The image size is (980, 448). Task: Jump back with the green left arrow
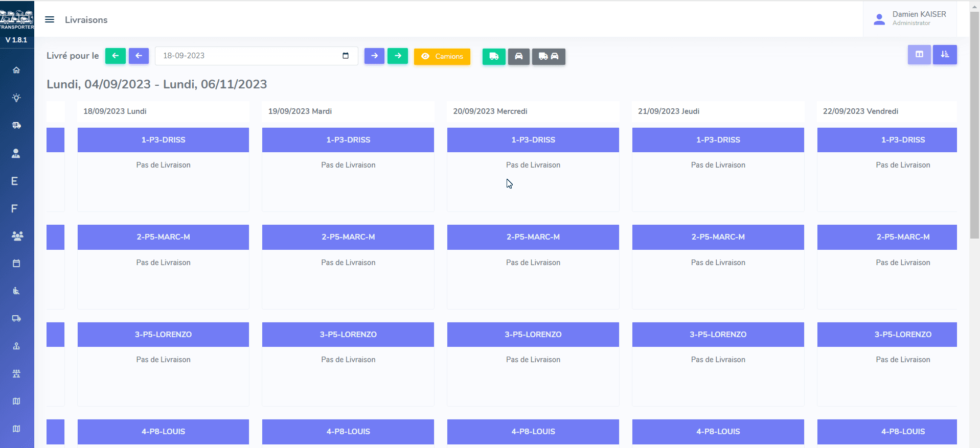pyautogui.click(x=116, y=56)
